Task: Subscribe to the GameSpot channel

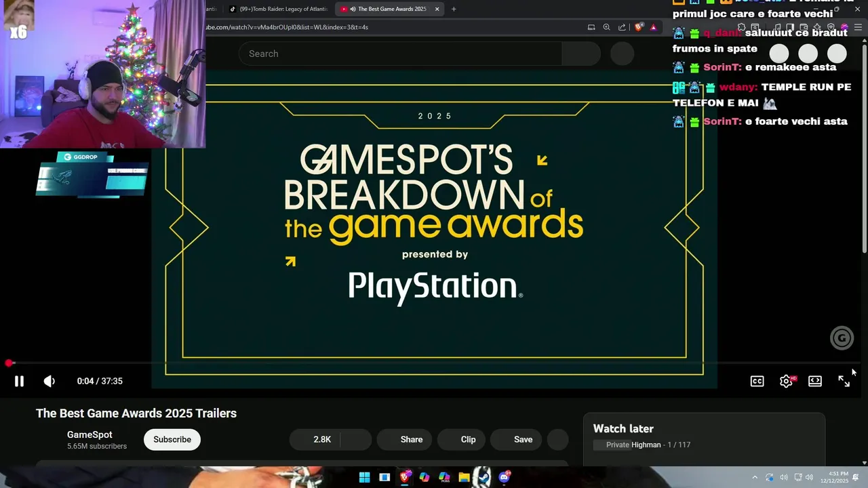Action: coord(172,439)
